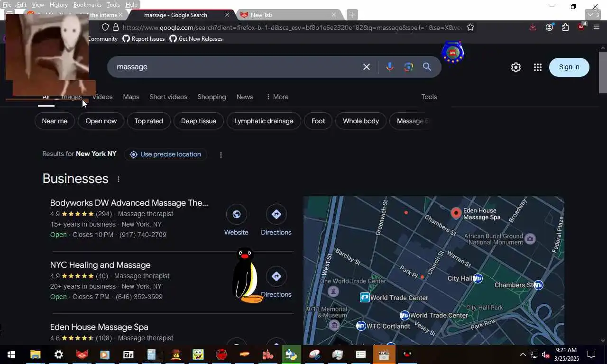Expand the More search categories menu

click(277, 97)
